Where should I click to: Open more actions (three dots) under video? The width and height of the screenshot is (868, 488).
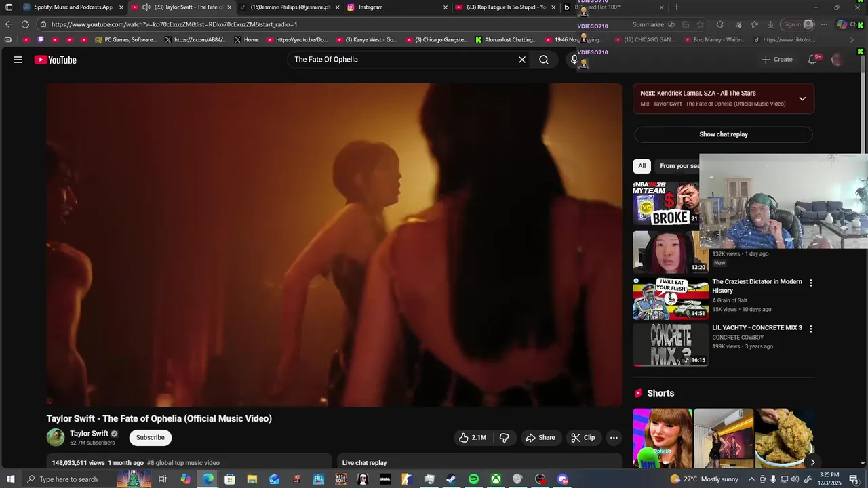[614, 438]
